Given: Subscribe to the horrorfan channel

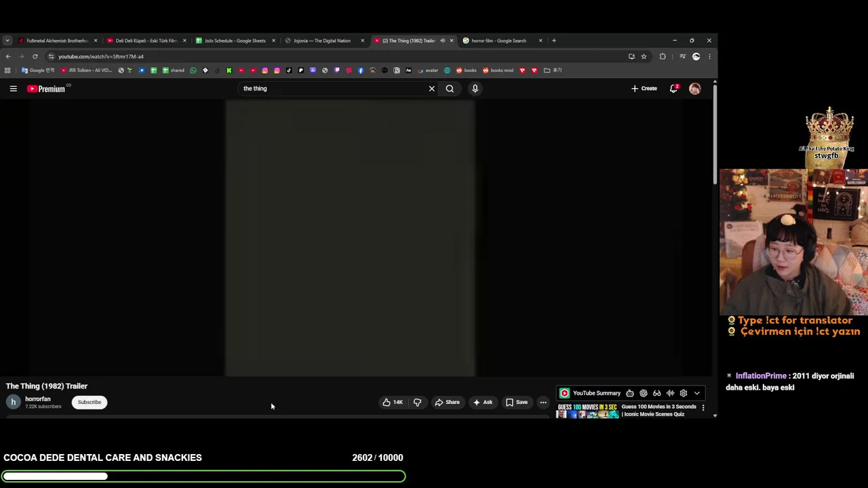Looking at the screenshot, I should 89,403.
